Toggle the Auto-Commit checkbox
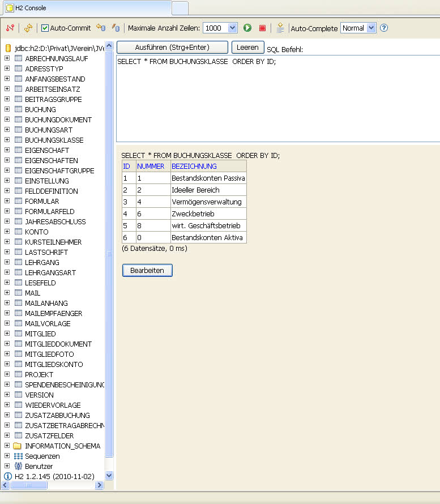 pos(45,28)
